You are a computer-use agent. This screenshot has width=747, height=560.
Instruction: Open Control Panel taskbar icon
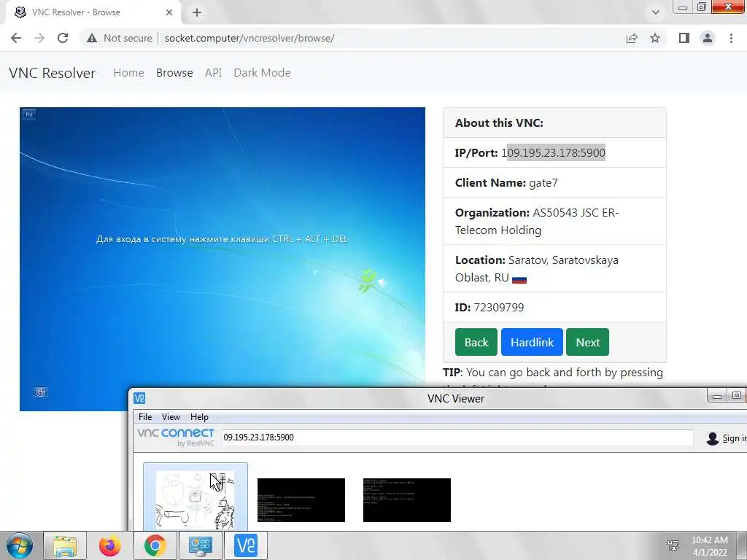coord(200,545)
